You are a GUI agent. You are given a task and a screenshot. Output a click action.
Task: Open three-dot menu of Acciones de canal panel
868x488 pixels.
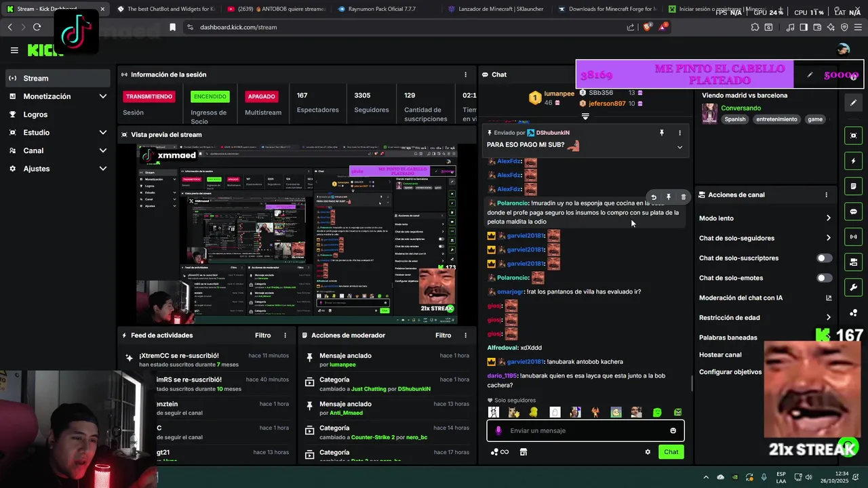[x=826, y=195]
